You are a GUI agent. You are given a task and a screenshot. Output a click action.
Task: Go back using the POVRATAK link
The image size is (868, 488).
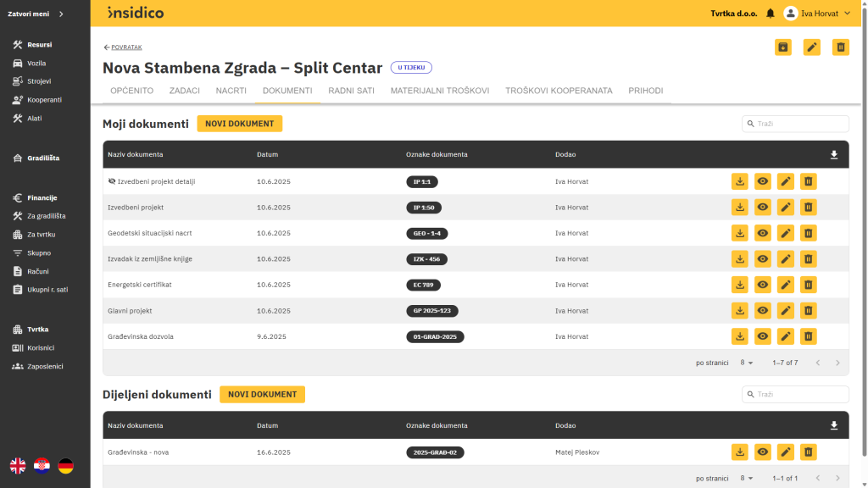[x=123, y=47]
